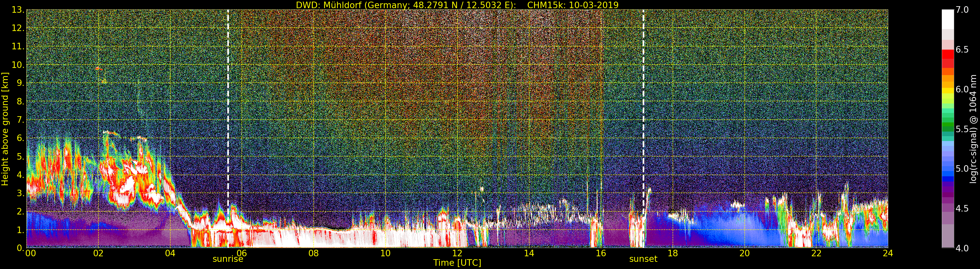Select the white dashed sunset line
The height and width of the screenshot is (269, 980).
tap(643, 114)
